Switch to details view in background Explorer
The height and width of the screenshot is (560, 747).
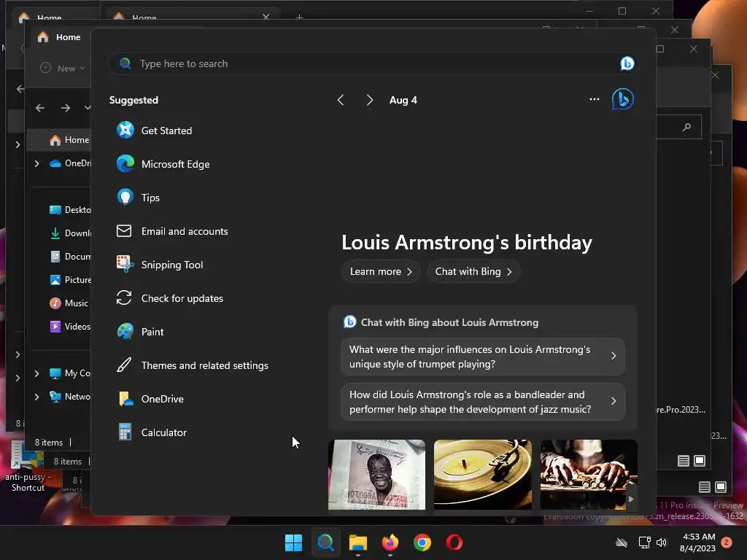click(x=683, y=461)
